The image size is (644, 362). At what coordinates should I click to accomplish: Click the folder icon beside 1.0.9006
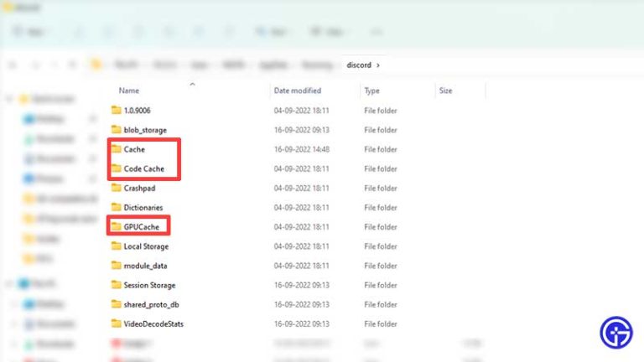[x=117, y=110]
